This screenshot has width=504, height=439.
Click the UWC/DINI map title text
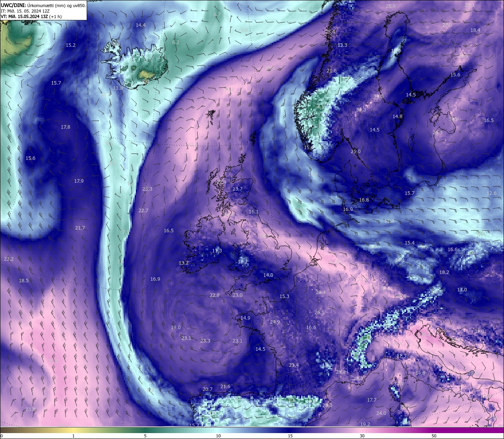(x=43, y=5)
